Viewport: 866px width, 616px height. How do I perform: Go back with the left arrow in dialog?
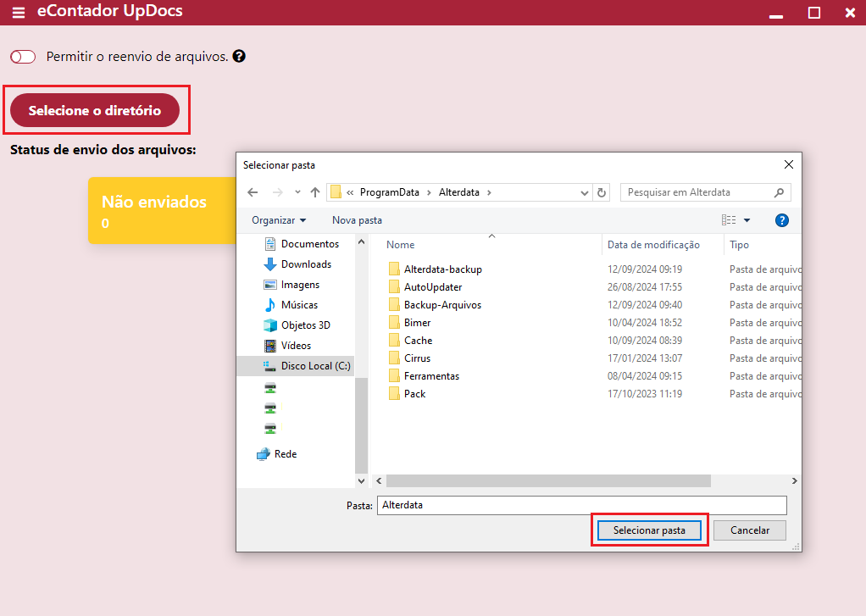[x=253, y=192]
